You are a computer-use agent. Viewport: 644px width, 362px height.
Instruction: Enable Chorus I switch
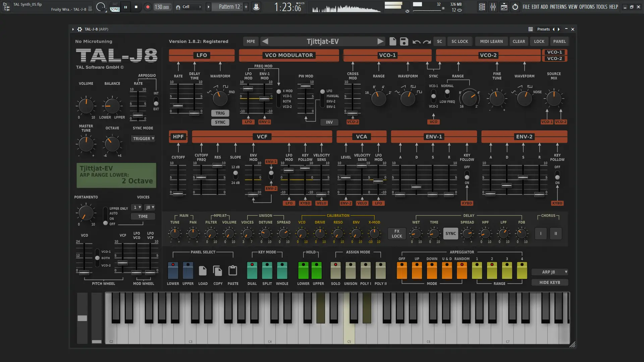tap(541, 234)
